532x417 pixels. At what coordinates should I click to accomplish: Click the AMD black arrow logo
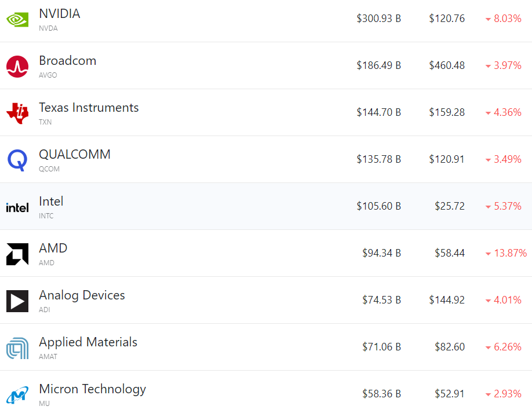[x=17, y=254]
